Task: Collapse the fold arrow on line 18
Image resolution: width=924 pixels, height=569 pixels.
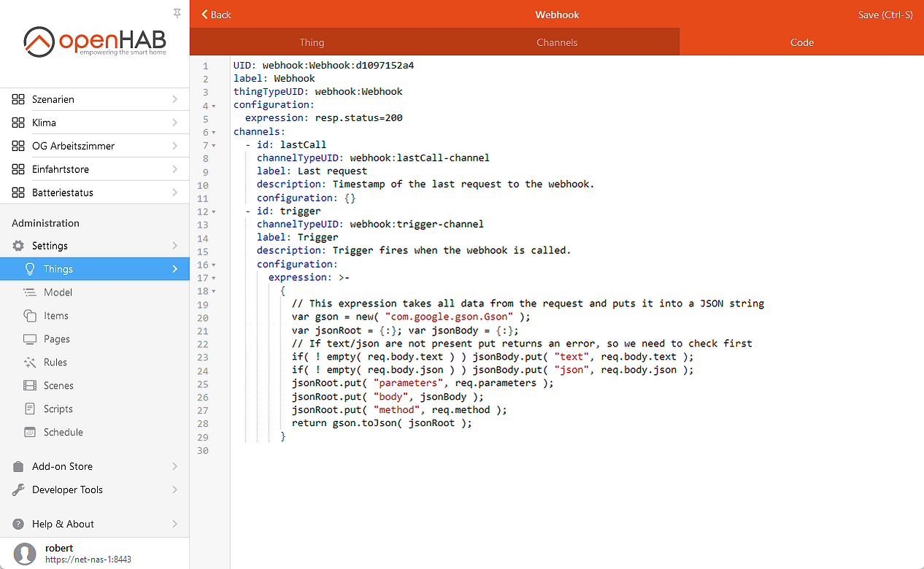Action: (214, 291)
